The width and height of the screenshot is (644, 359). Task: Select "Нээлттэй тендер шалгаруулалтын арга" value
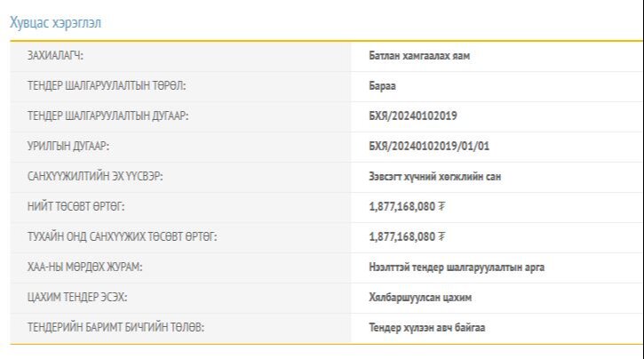457,267
